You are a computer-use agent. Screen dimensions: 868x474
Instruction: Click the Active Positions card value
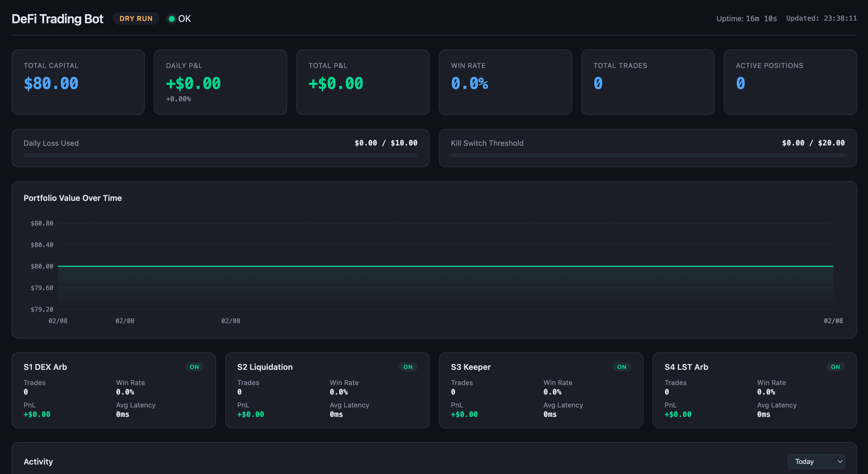point(741,83)
